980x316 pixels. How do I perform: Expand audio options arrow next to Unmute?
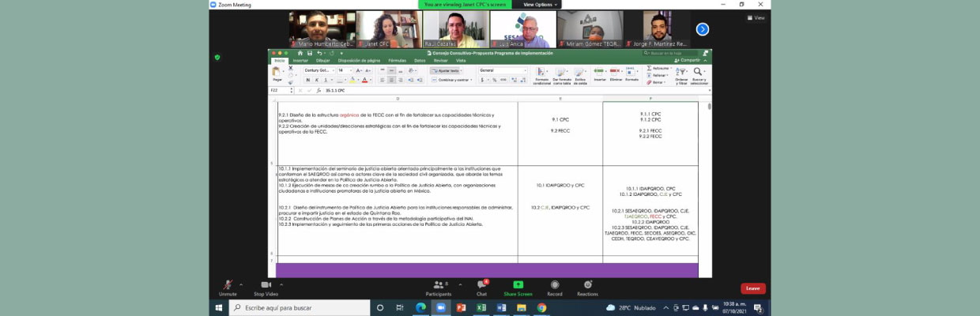(x=240, y=282)
